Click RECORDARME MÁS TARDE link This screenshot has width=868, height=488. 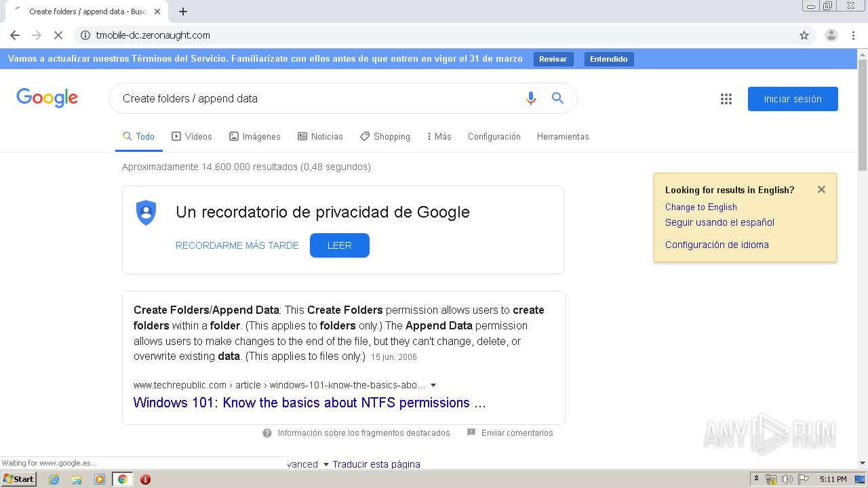pyautogui.click(x=237, y=245)
